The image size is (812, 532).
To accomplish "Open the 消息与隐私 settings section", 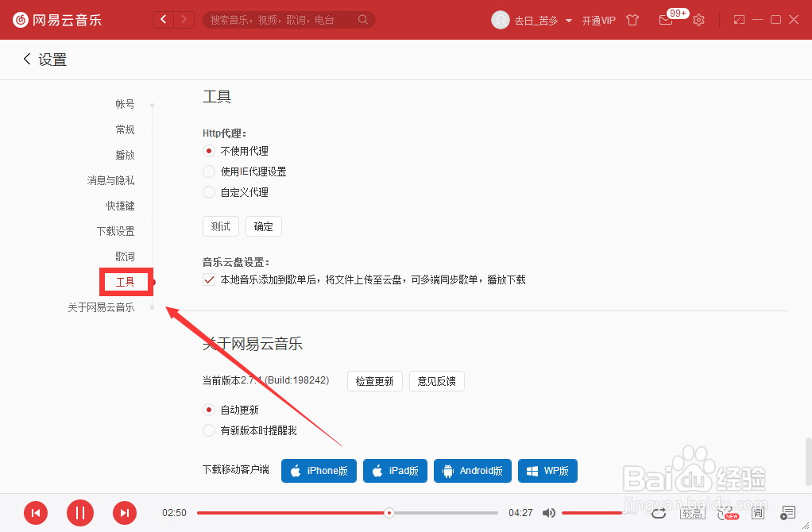I will coord(110,180).
